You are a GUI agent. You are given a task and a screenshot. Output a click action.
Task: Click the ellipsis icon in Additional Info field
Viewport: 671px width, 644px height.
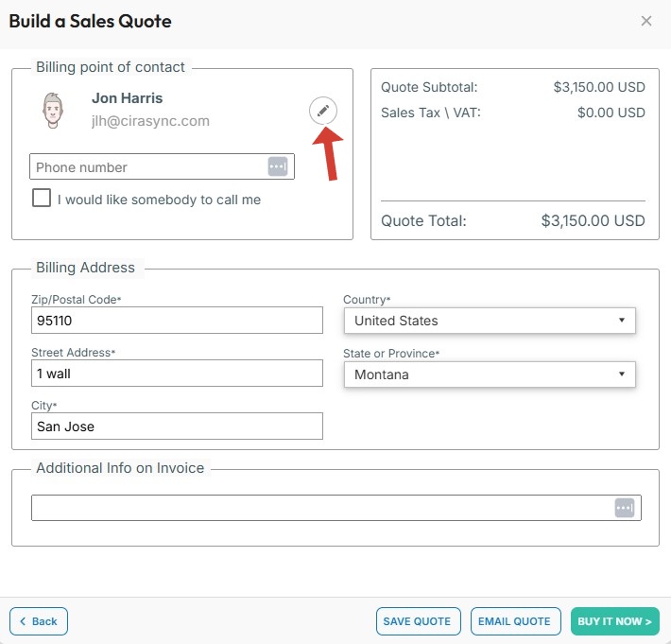tap(624, 508)
